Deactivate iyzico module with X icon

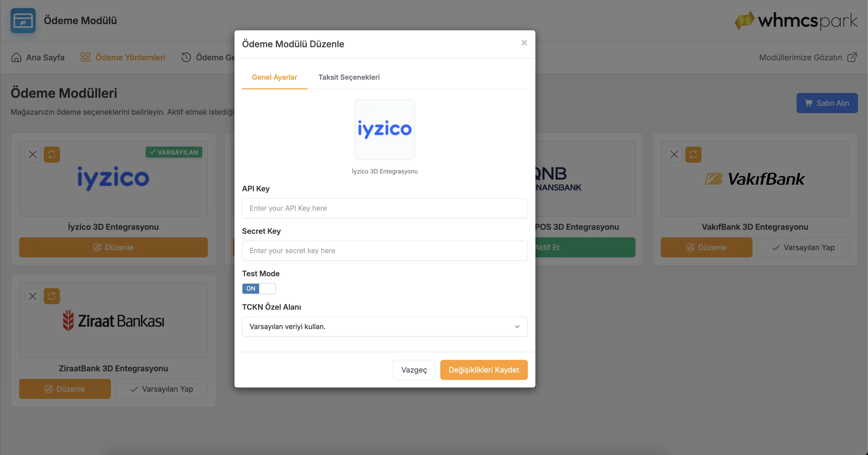(x=33, y=155)
